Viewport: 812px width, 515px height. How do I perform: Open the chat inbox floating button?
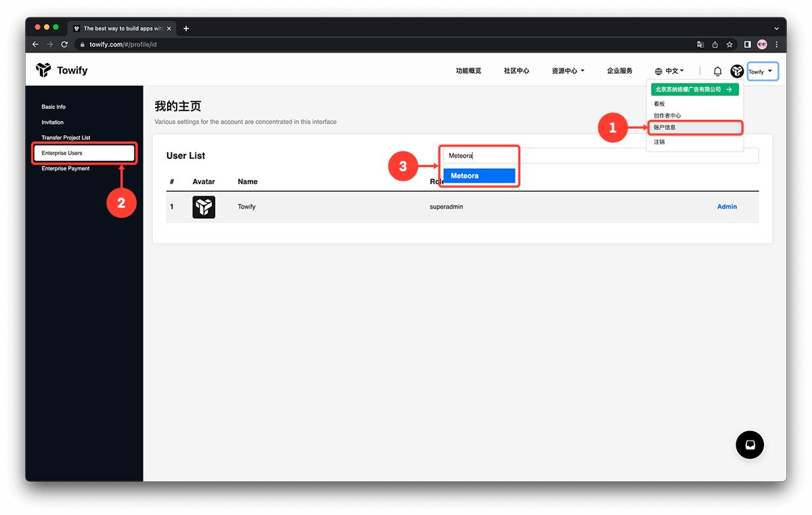750,445
